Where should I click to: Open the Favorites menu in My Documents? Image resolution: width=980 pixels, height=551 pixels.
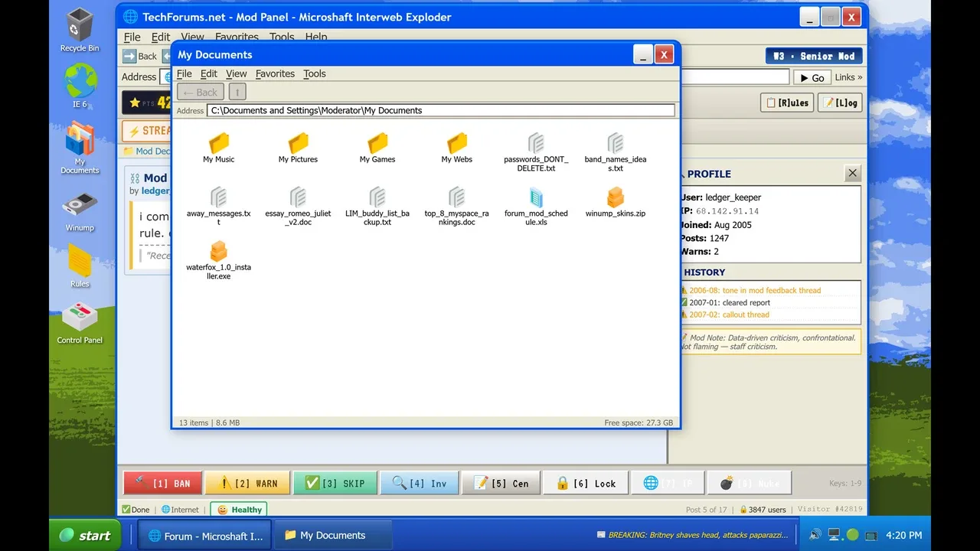coord(275,73)
